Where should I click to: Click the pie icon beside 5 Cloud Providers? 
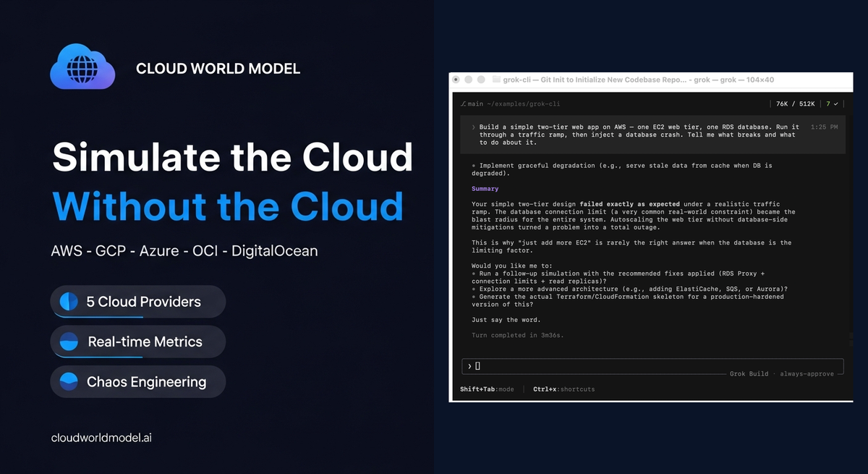pyautogui.click(x=69, y=302)
